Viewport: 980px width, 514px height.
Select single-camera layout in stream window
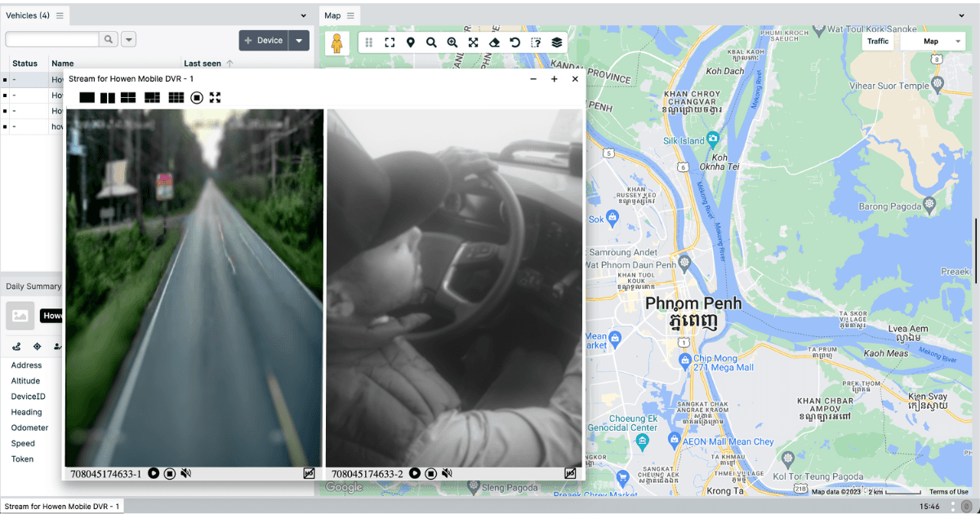click(x=87, y=97)
